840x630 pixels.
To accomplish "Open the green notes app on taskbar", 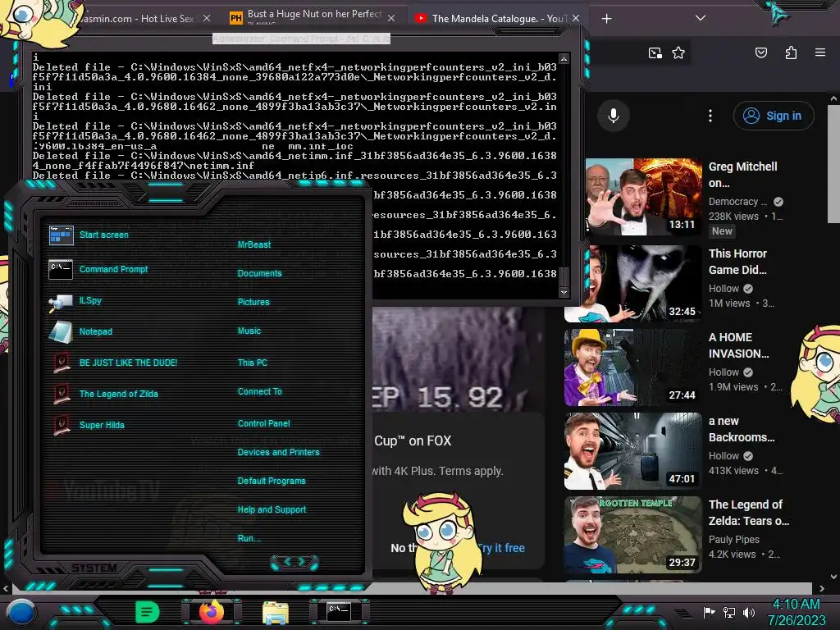I will [x=147, y=612].
